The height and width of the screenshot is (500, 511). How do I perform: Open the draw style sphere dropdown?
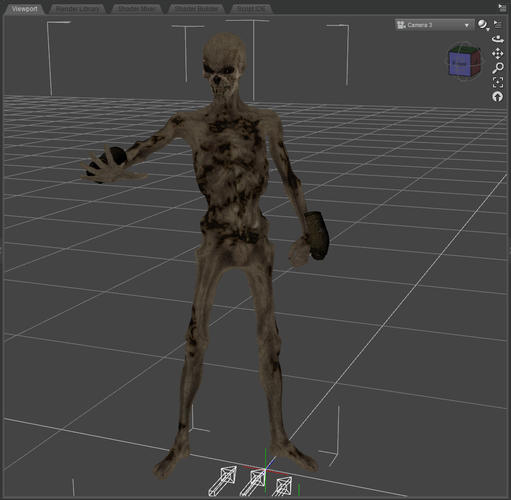click(483, 25)
